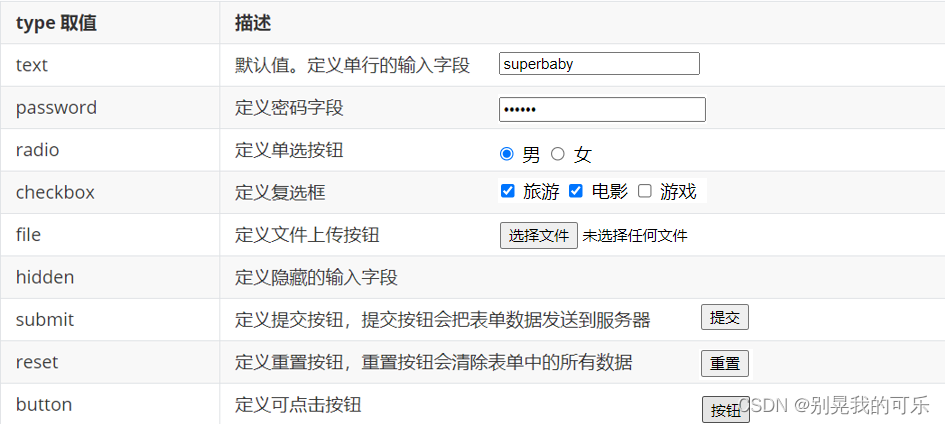Click the '描述' column header
Image resolution: width=945 pixels, height=424 pixels.
click(253, 23)
